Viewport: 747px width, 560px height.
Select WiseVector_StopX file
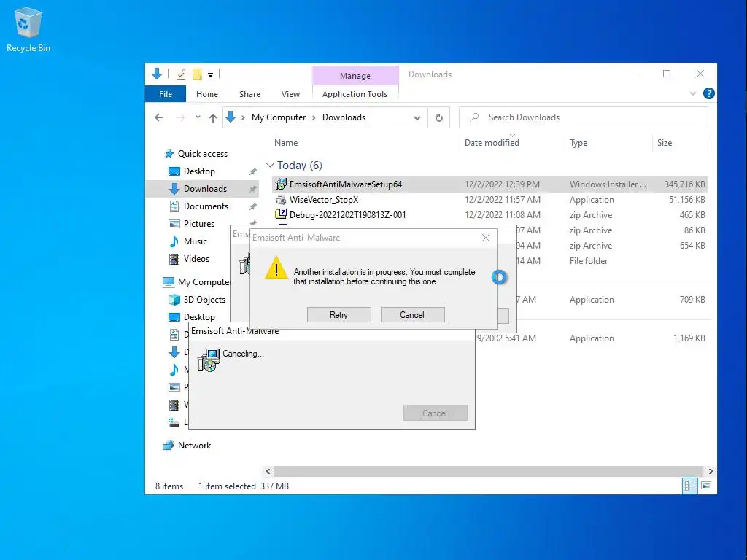[323, 200]
